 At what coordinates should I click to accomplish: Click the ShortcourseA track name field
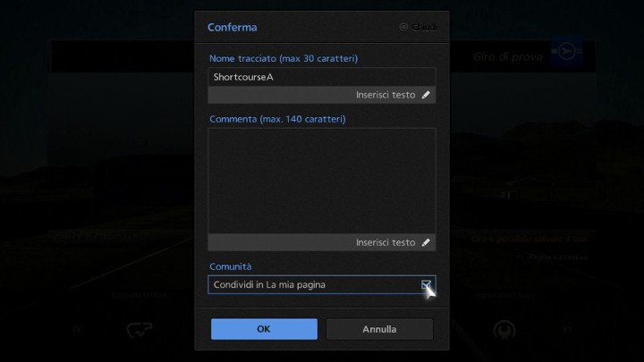click(x=321, y=77)
